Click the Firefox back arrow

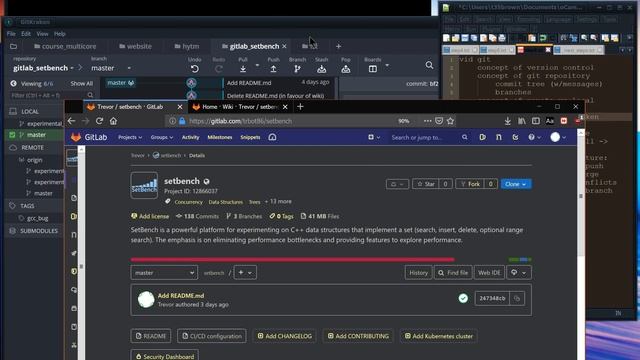71,121
